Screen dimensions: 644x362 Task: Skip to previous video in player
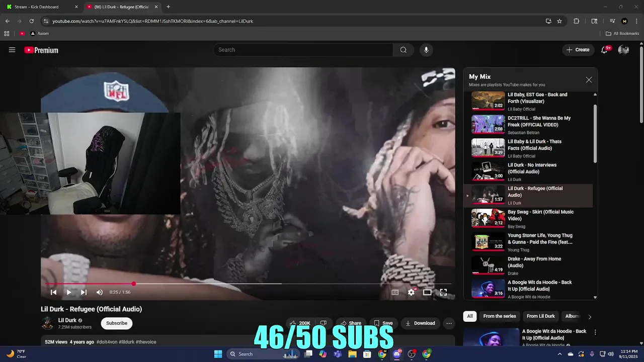pyautogui.click(x=53, y=292)
